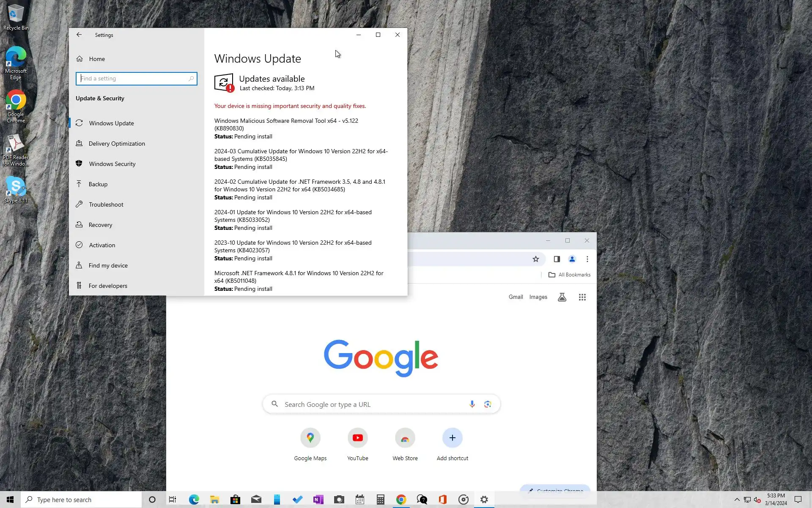Select Troubleshoot in the sidebar
812x508 pixels.
(106, 204)
